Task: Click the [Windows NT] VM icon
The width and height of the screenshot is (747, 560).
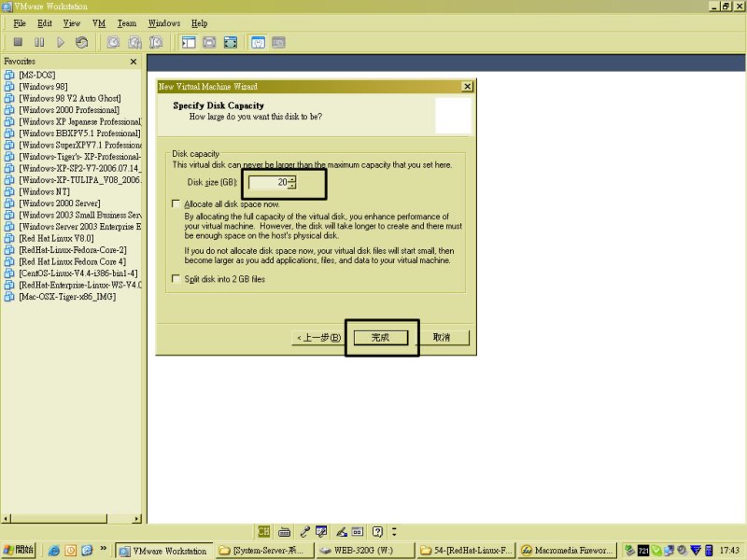Action: [x=9, y=191]
